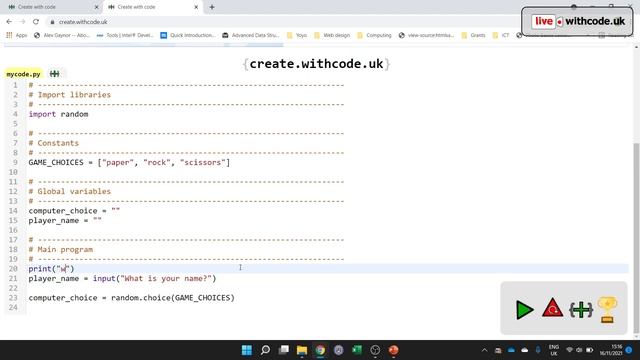Click the player_name = "" line 15
640x360 pixels.
click(65, 220)
